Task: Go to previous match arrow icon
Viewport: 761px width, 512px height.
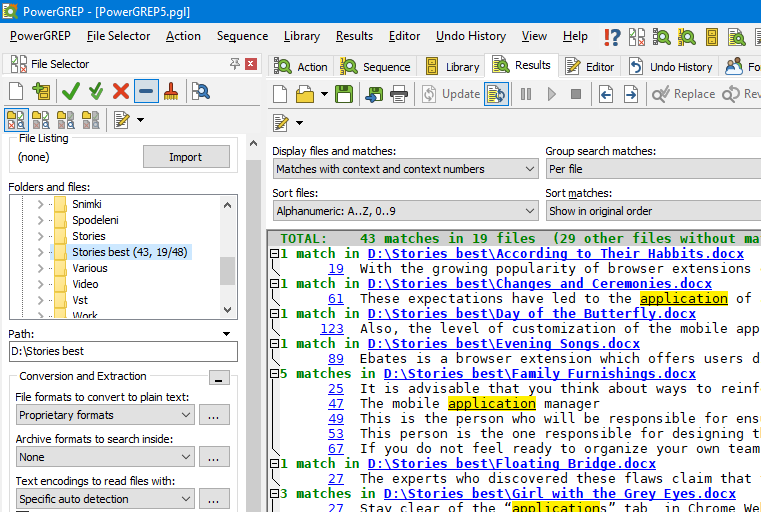Action: (606, 94)
